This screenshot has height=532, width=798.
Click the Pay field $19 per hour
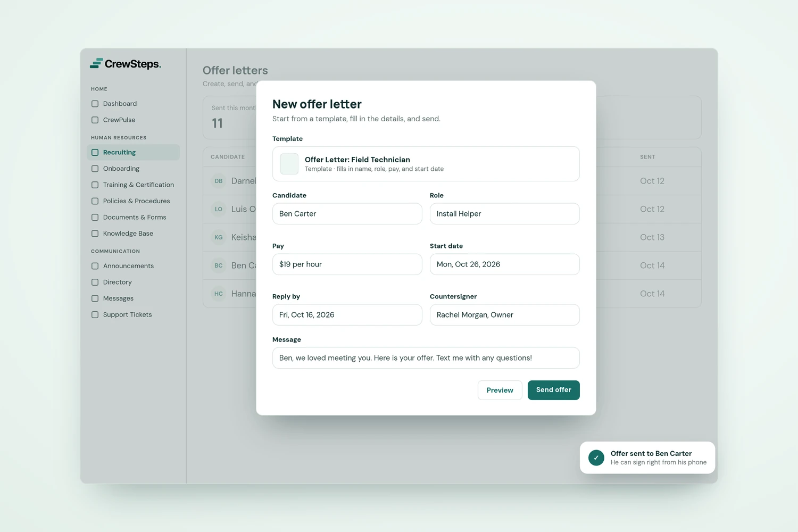[x=347, y=264]
